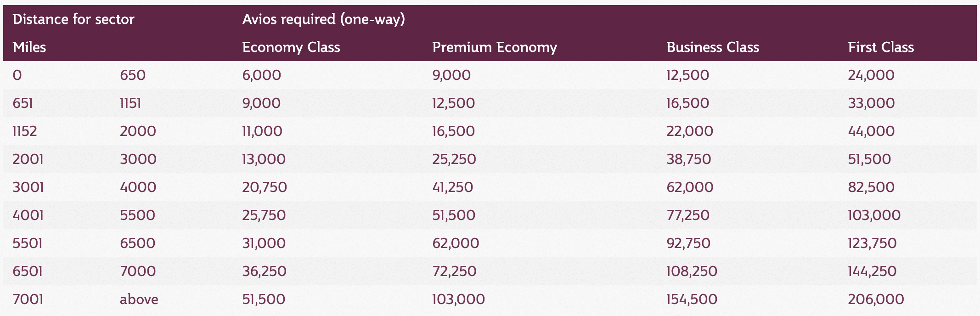Click the 38,750 Business Class value
Viewport: 980px width, 316px height.
pyautogui.click(x=688, y=159)
